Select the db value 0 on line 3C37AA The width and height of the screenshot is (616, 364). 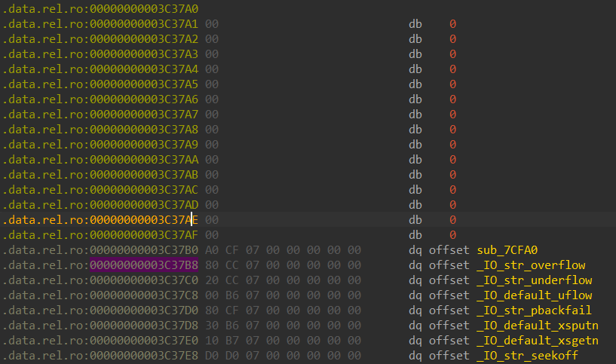pyautogui.click(x=453, y=160)
